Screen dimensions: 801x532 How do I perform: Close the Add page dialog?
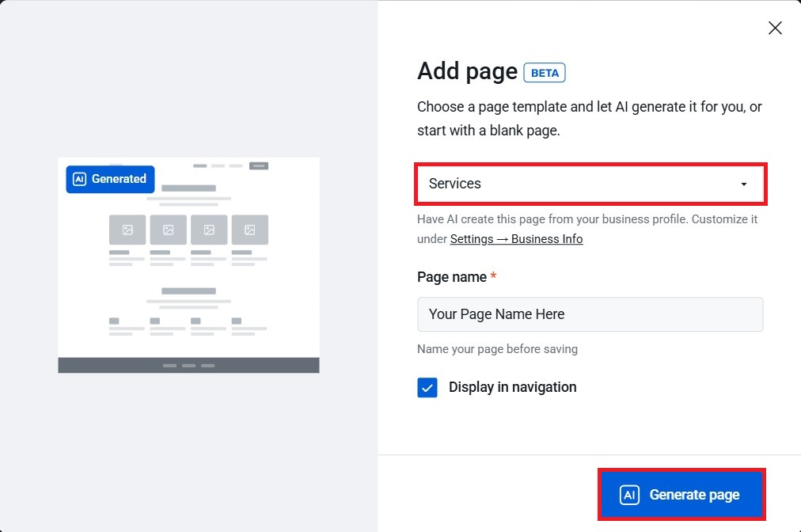[775, 28]
